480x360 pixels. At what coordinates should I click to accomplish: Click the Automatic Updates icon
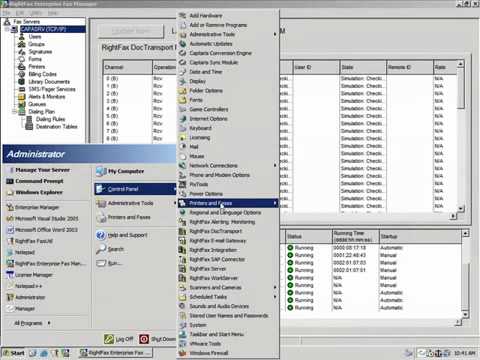pyautogui.click(x=183, y=44)
